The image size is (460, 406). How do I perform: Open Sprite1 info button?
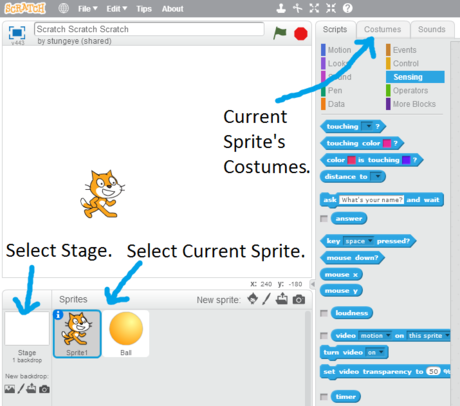58,314
